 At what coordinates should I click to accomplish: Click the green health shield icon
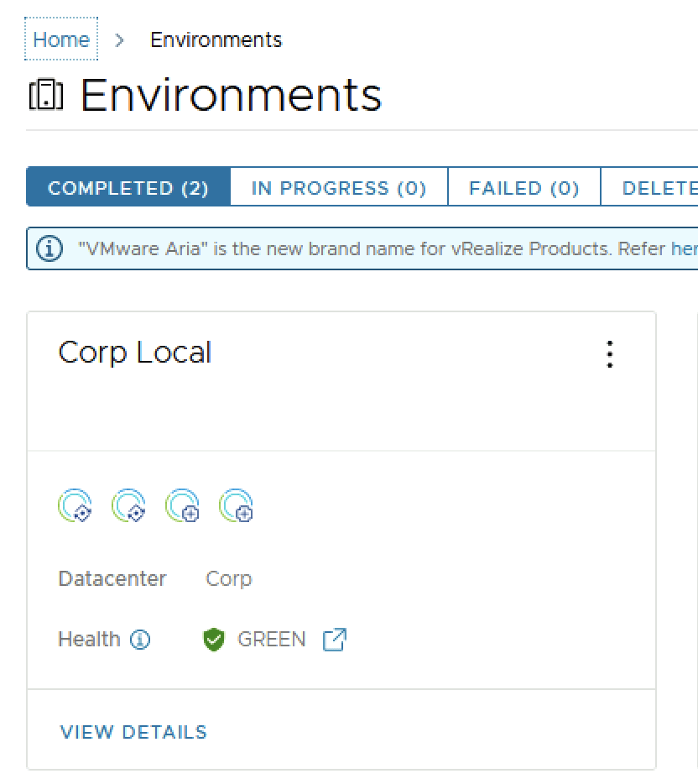pyautogui.click(x=214, y=639)
